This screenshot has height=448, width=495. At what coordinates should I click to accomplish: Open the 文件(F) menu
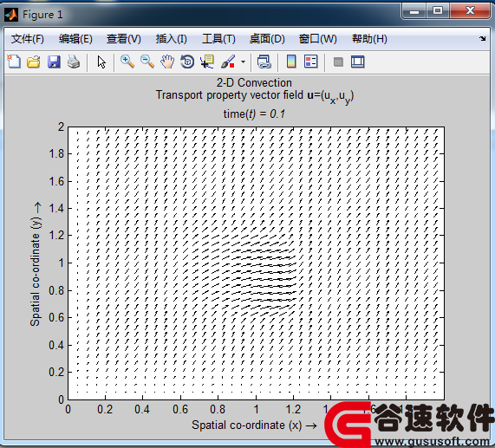pyautogui.click(x=28, y=39)
